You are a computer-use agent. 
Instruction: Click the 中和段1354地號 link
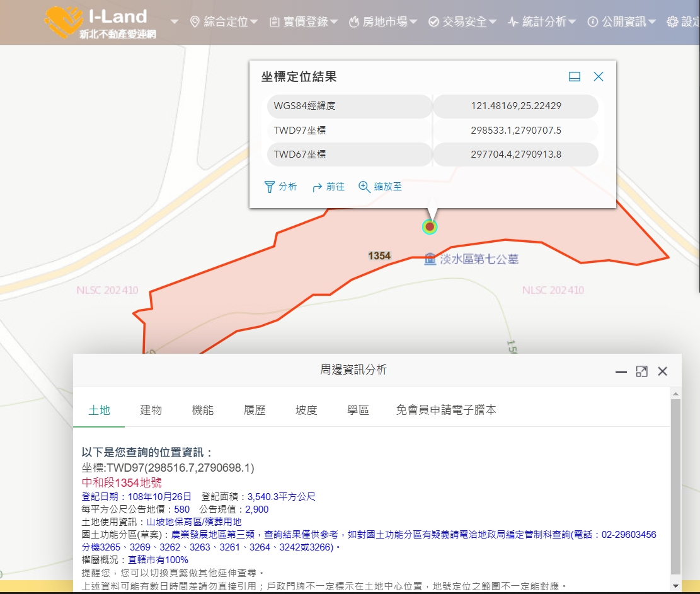click(x=122, y=482)
